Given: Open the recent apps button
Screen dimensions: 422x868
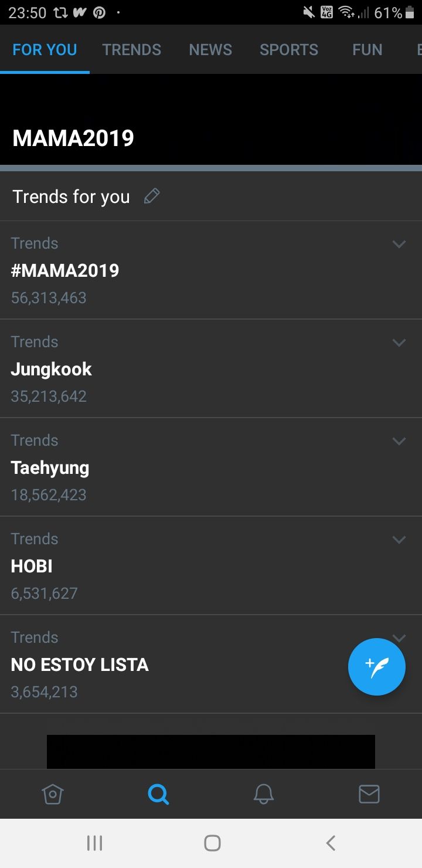Looking at the screenshot, I should tap(94, 843).
